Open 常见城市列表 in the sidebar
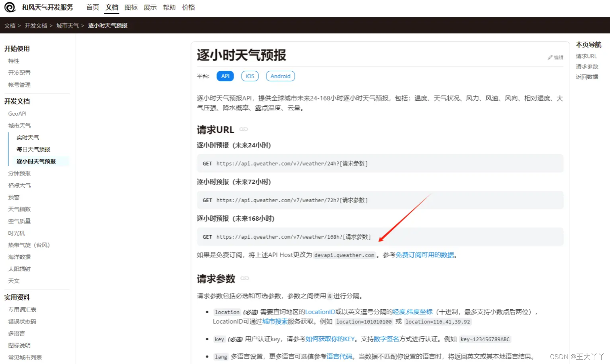610x364 pixels. pos(25,357)
